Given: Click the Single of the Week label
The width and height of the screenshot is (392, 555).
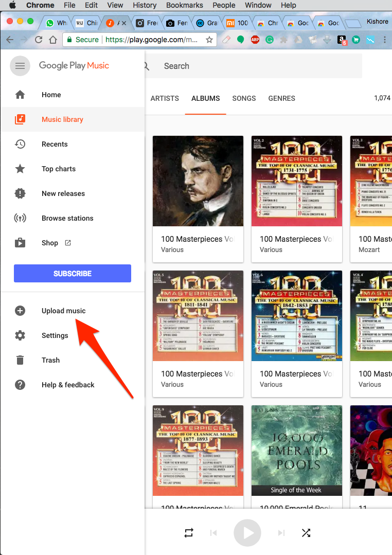Looking at the screenshot, I should (x=296, y=490).
